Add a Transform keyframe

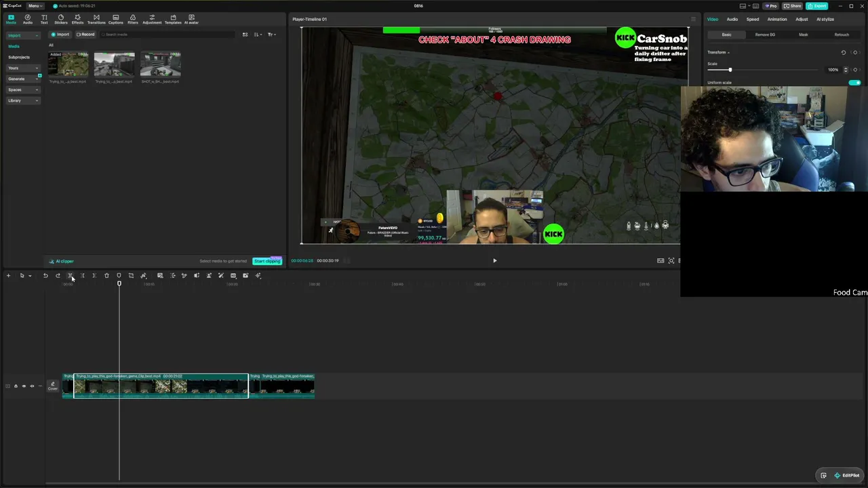(x=855, y=52)
